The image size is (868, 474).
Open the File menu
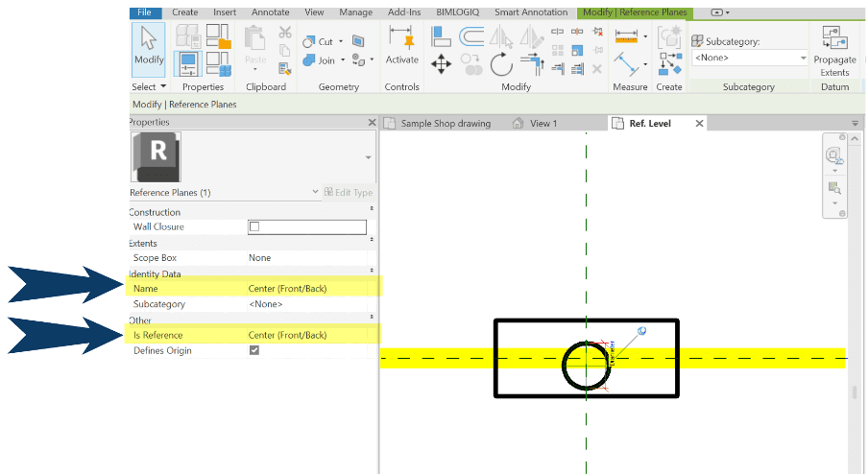click(x=144, y=12)
